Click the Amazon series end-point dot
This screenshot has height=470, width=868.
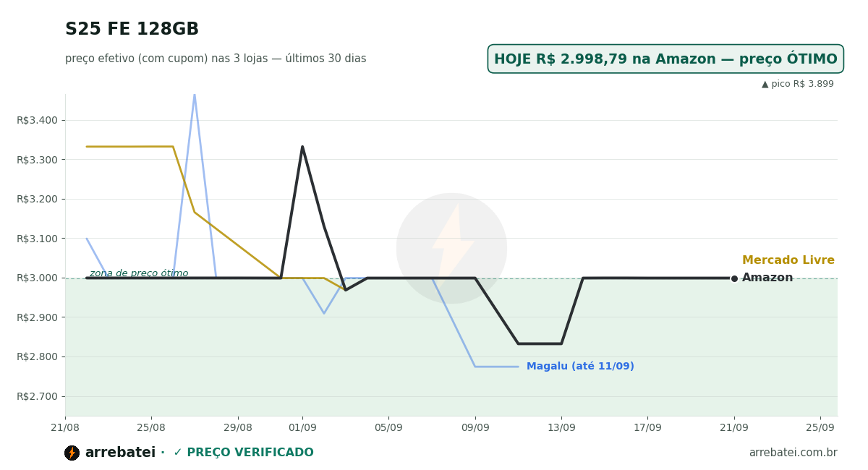pos(734,278)
